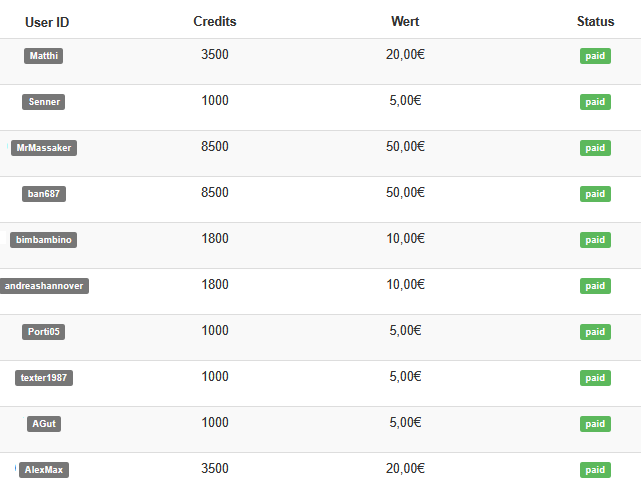Click the Wert column header
Screen dimensions: 641x492
405,22
